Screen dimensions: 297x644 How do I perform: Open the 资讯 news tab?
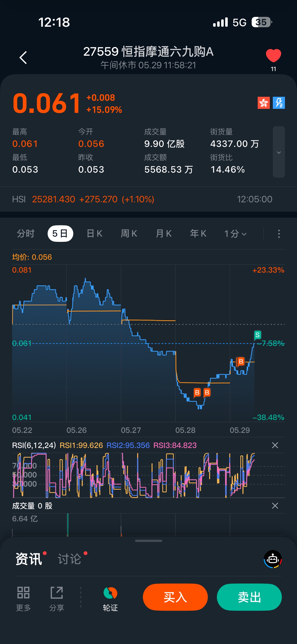click(29, 559)
